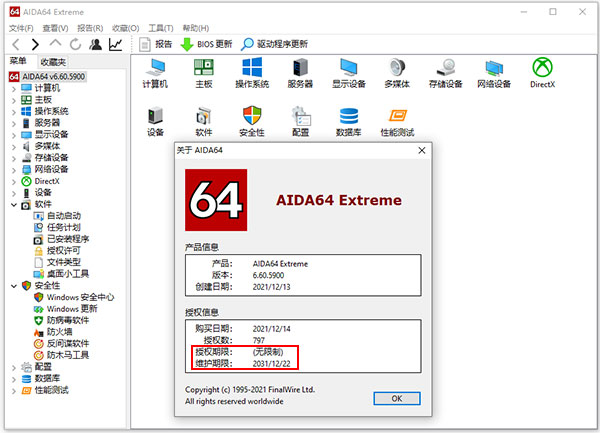
Task: Switch to the 收藏夹 tab
Action: pos(53,62)
